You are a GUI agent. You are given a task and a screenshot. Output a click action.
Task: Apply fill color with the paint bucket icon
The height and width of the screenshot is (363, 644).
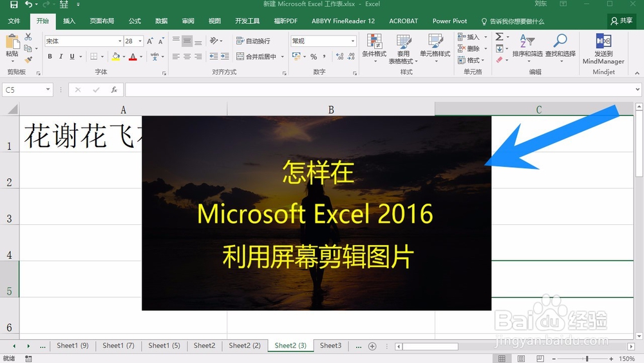pos(116,56)
